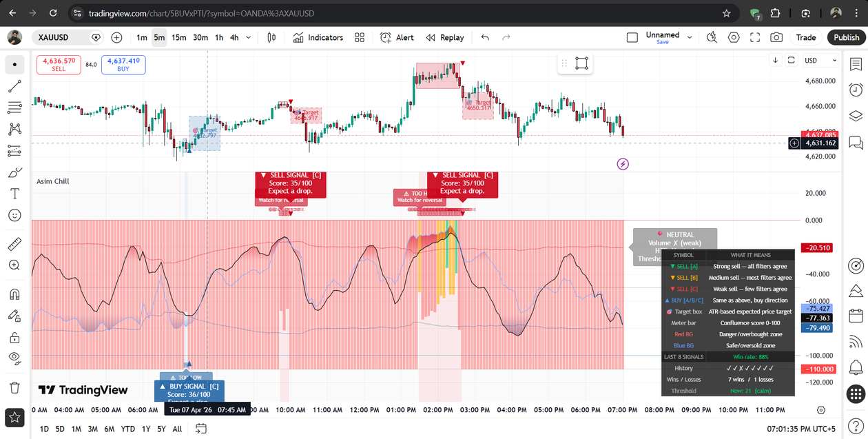The height and width of the screenshot is (439, 868).
Task: Select the trend line drawing tool
Action: coord(14,86)
